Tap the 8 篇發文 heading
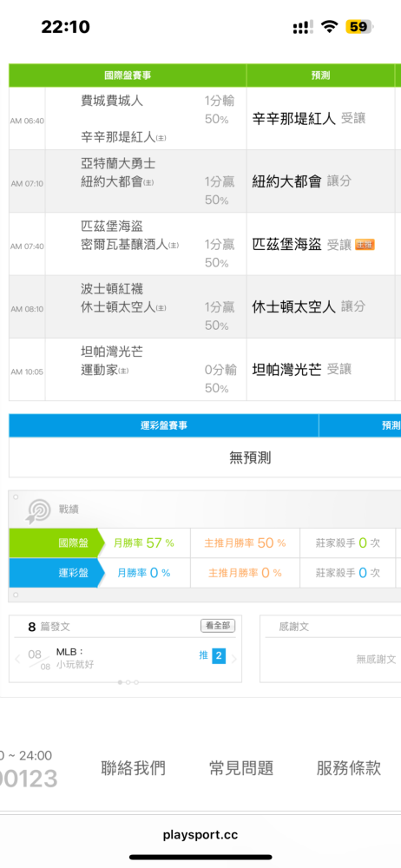Viewport: 401px width, 868px height. point(49,627)
